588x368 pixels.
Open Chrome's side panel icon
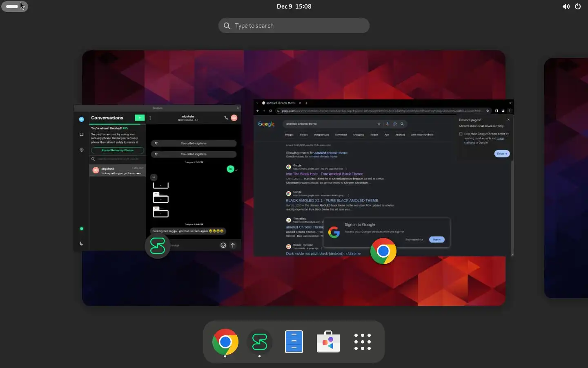(x=497, y=111)
